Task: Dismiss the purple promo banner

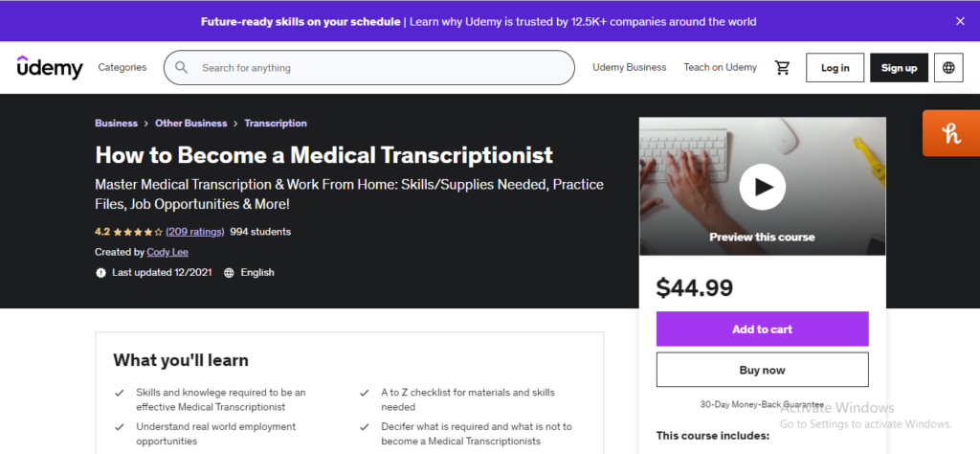Action: coord(960,21)
